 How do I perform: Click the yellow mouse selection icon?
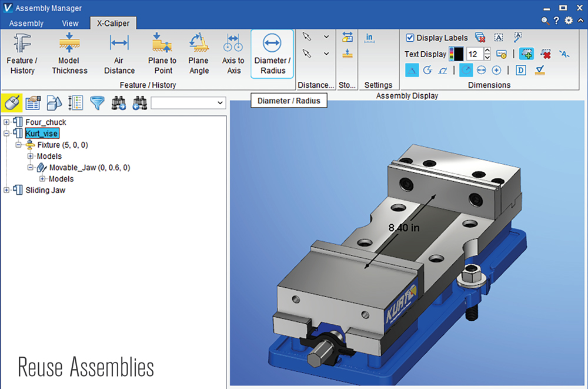point(12,103)
